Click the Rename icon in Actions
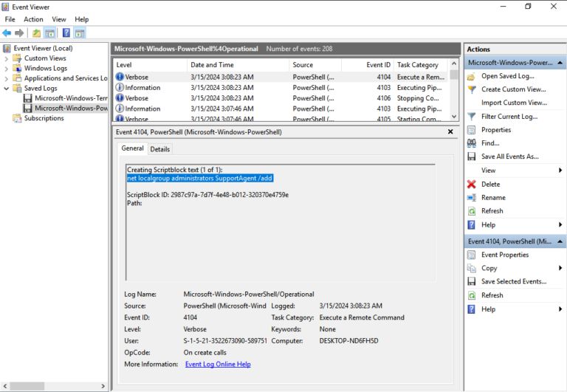The width and height of the screenshot is (567, 392). pyautogui.click(x=472, y=198)
